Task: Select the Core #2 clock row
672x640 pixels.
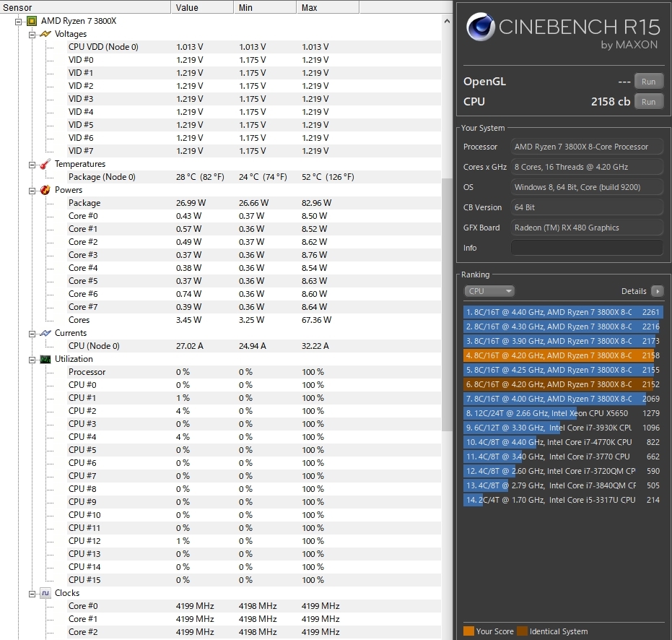Action: (254, 632)
